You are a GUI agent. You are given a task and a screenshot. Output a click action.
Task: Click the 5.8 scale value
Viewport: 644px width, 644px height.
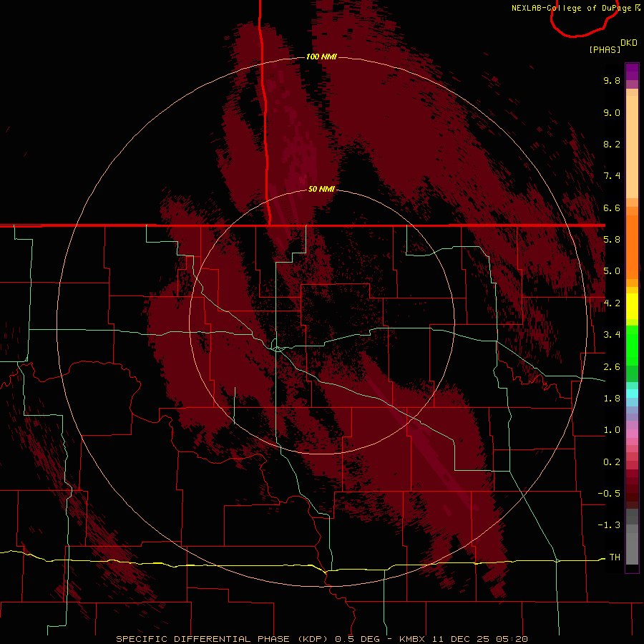coord(612,240)
